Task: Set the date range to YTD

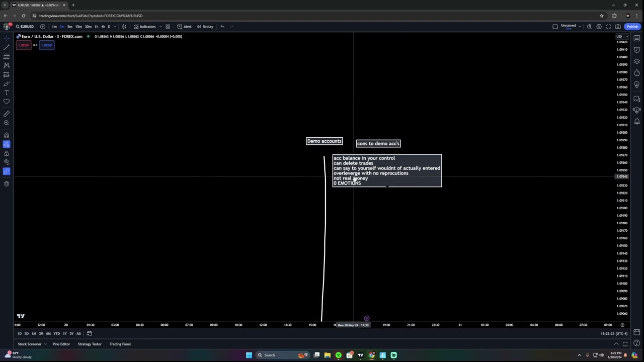Action: 56,333
